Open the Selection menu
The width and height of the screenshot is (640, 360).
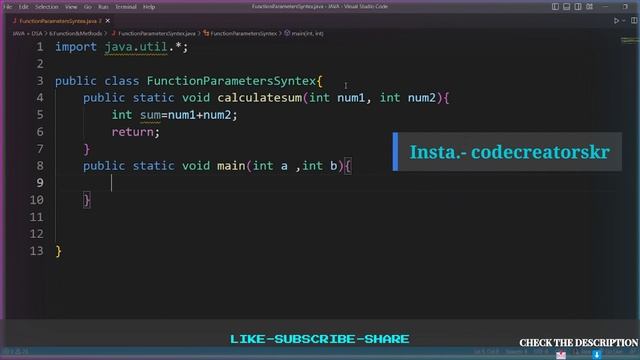[x=47, y=7]
